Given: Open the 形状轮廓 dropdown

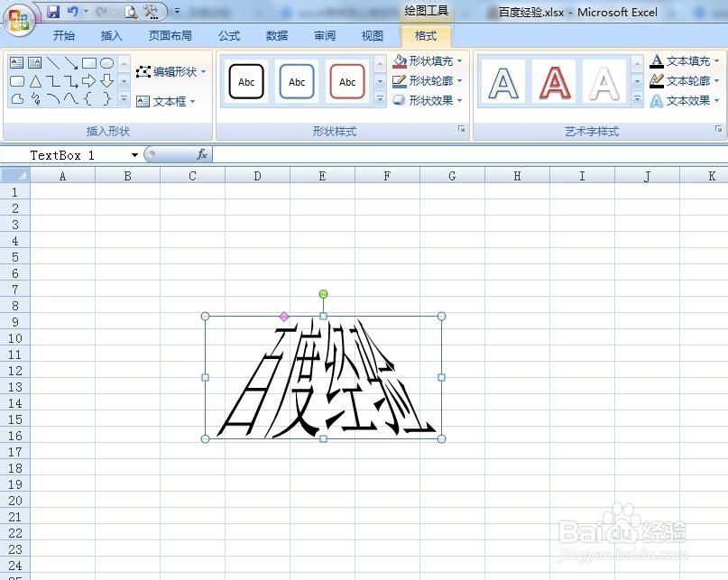Looking at the screenshot, I should (428, 81).
